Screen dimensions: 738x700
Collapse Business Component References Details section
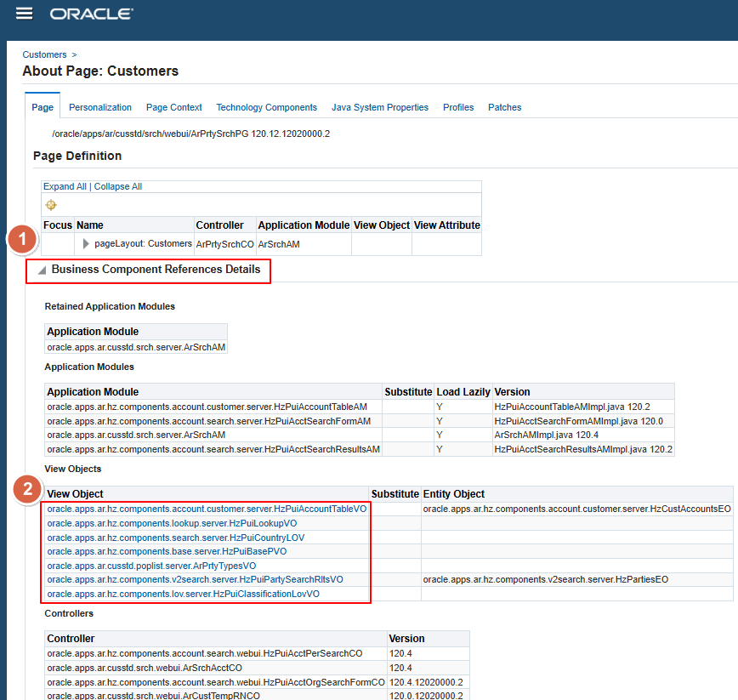click(x=42, y=270)
